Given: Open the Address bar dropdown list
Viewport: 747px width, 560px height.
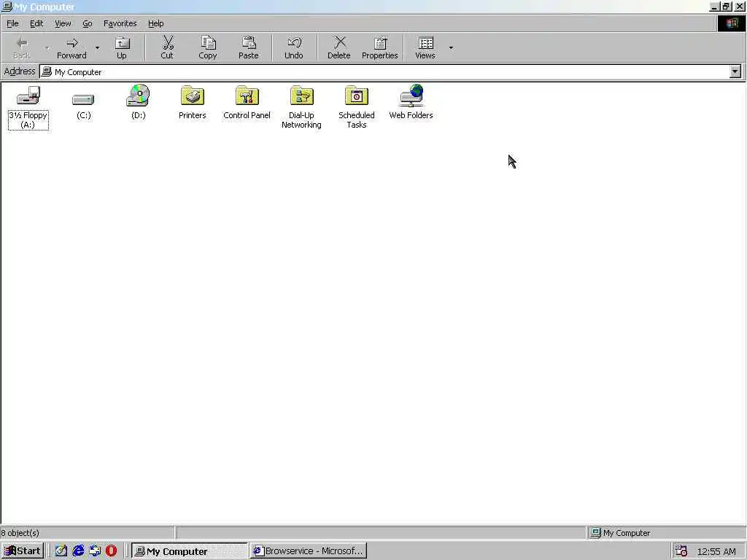Looking at the screenshot, I should (735, 72).
